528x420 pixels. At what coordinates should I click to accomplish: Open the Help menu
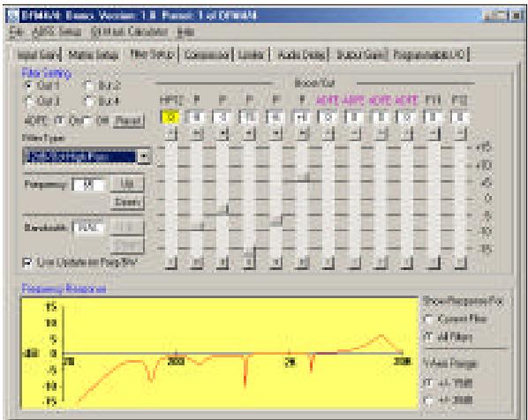pos(186,33)
